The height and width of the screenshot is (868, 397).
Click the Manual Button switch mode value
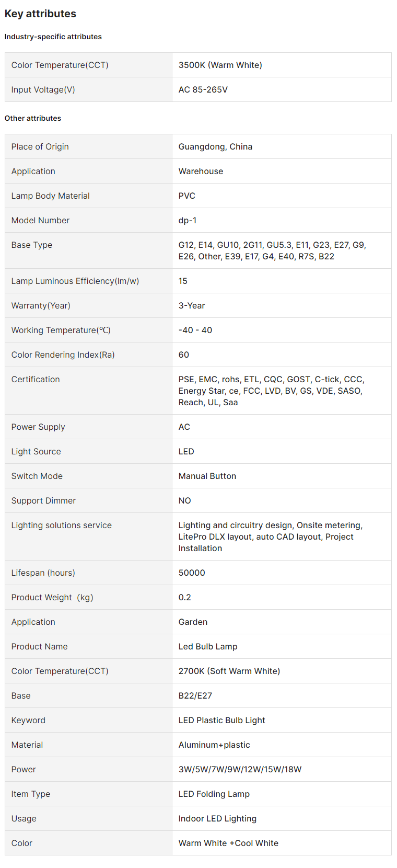pos(207,476)
